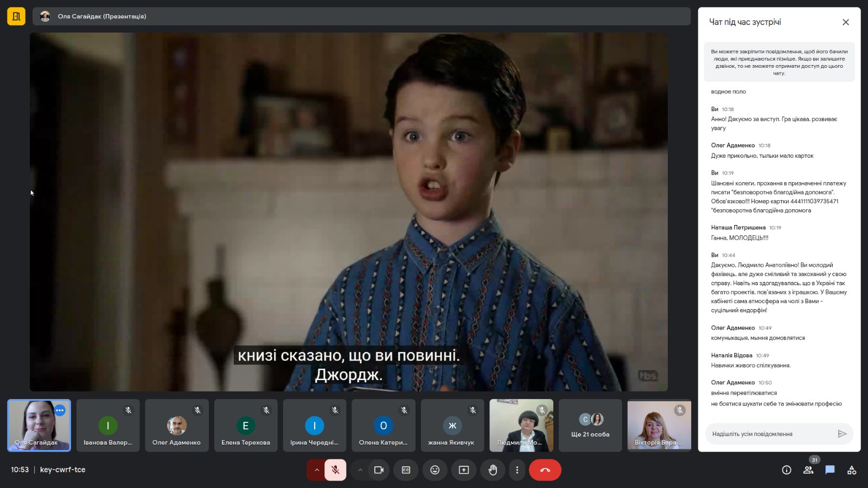Click muted mic icon on Вікторія tile
The height and width of the screenshot is (488, 868).
coord(680,410)
